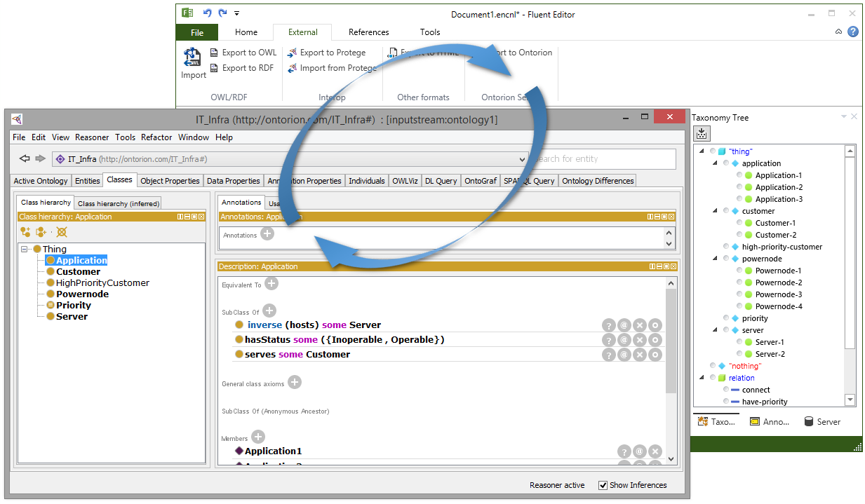Image resolution: width=865 pixels, height=504 pixels.
Task: Annotate the hasStatus axiom using the @ icon
Action: tap(624, 339)
